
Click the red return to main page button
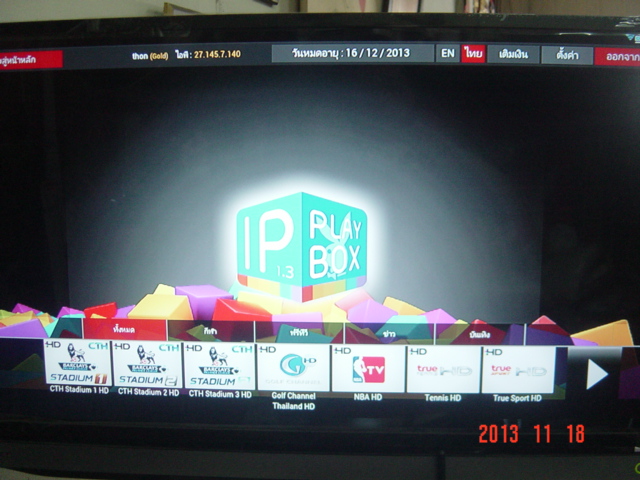point(31,60)
